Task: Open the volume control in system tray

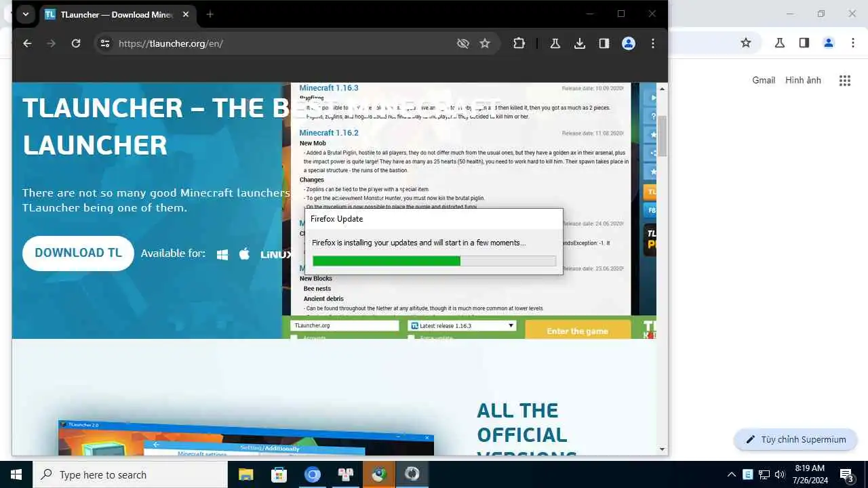Action: click(x=780, y=474)
